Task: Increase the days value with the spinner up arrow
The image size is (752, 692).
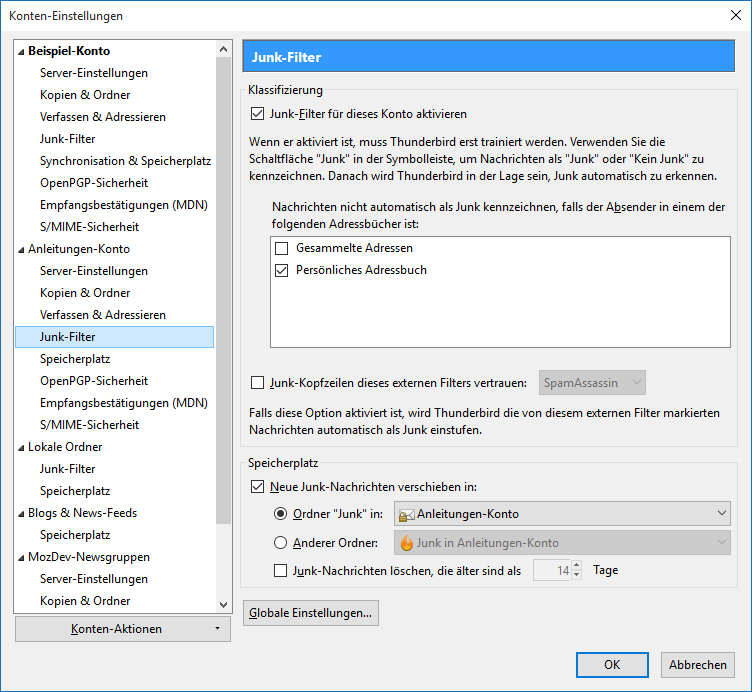Action: pos(576,565)
